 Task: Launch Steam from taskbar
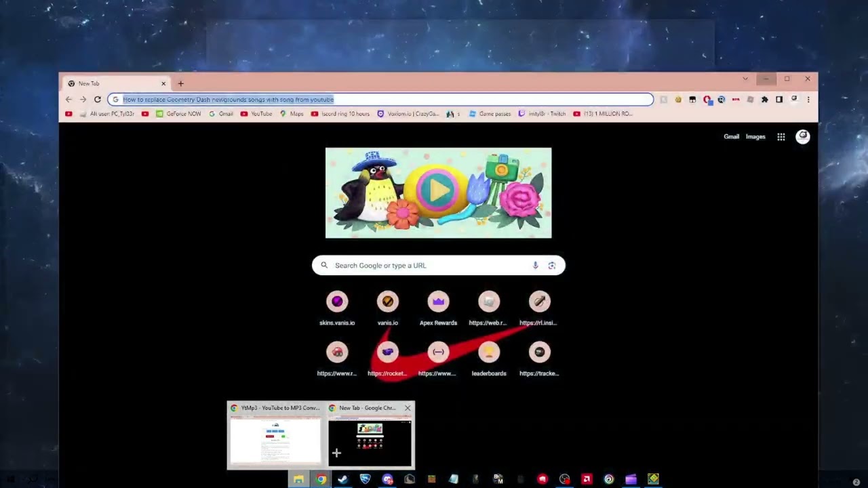[343, 479]
